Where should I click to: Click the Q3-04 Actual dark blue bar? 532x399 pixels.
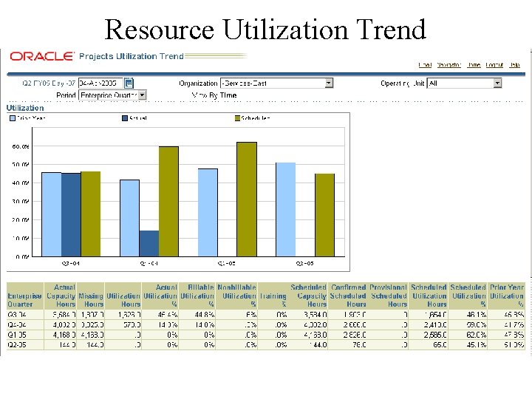coord(71,215)
